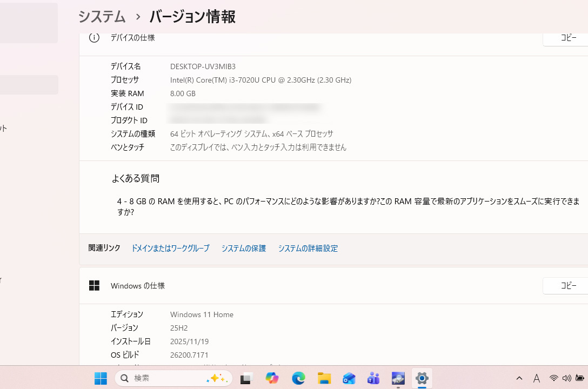Go back to システム via the breadcrumb
This screenshot has height=389, width=588.
[102, 17]
